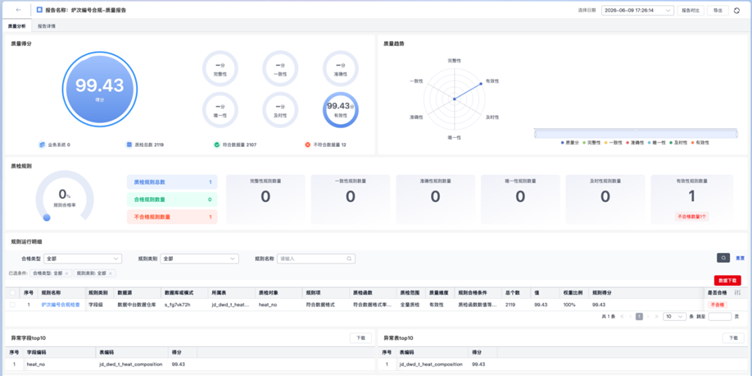The image size is (752, 376).
Task: Remove the 合格类型: 全部 filter tag
Action: click(67, 273)
